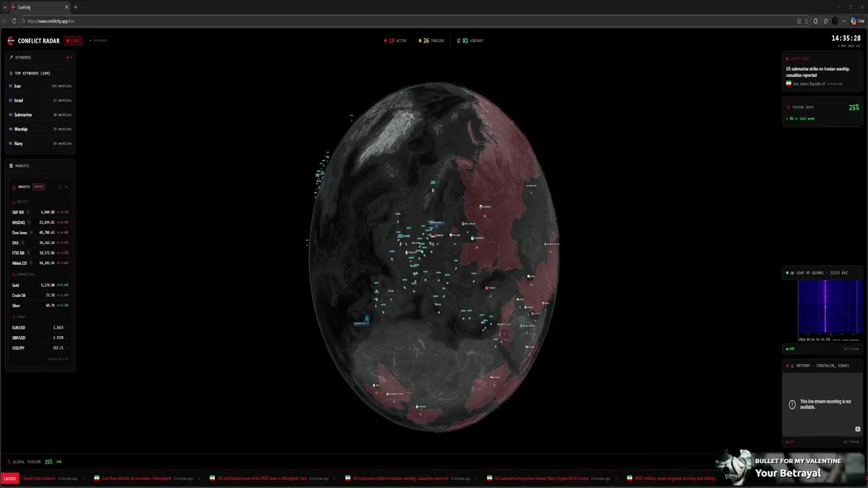Click the Markets Bearish badge
This screenshot has height=488, width=868.
pos(39,187)
